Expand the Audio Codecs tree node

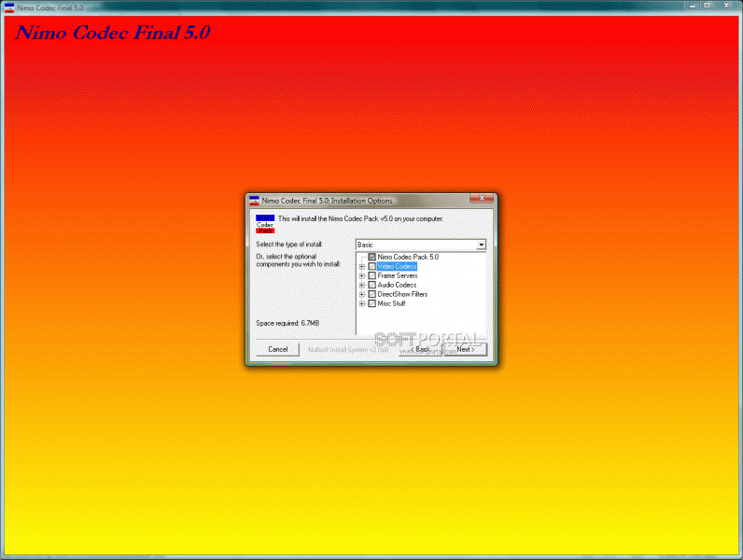pos(362,286)
